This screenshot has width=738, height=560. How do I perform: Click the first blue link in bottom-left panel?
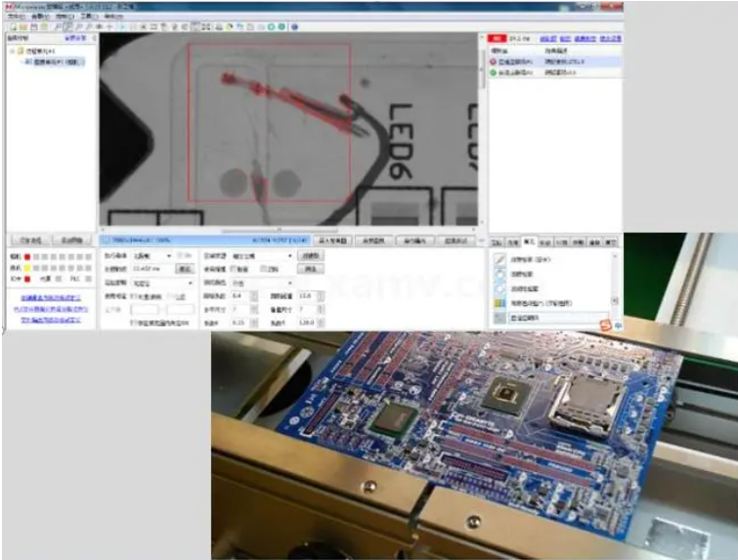point(51,298)
